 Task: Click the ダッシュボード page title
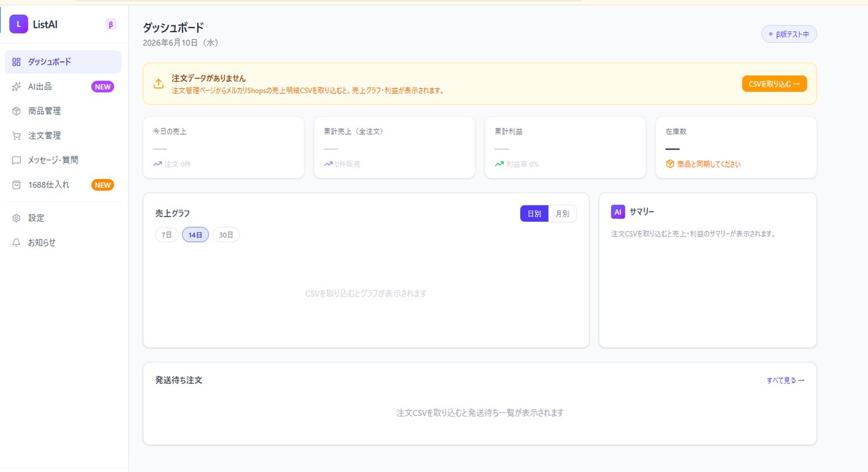(x=174, y=27)
